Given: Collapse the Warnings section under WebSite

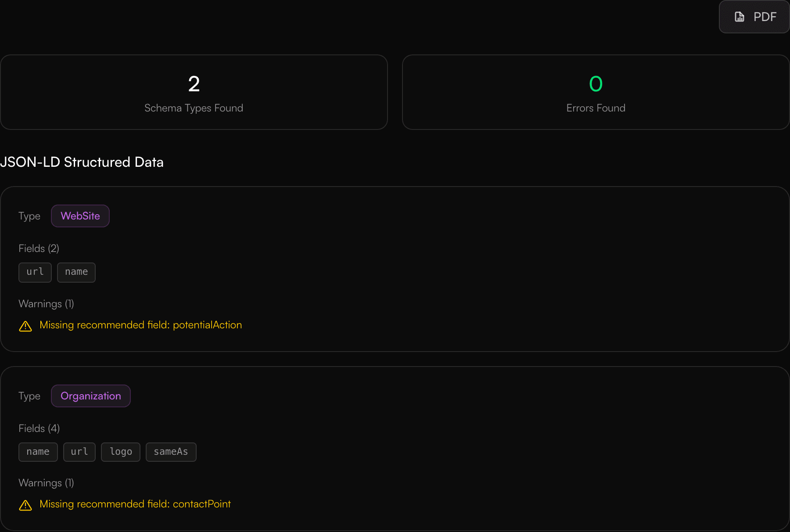Looking at the screenshot, I should click(x=46, y=303).
